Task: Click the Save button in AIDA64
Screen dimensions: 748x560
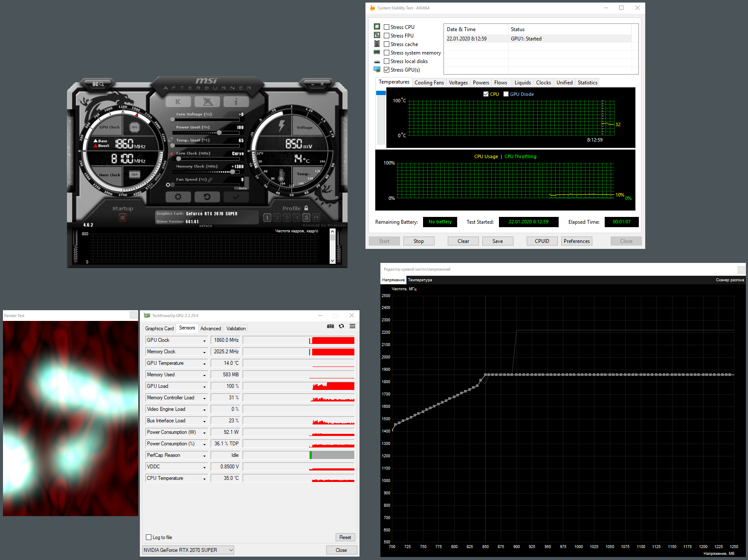Action: tap(498, 241)
